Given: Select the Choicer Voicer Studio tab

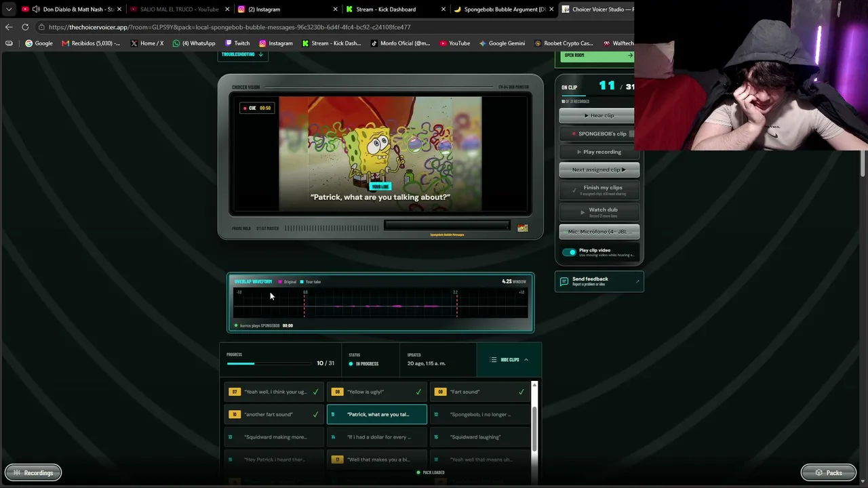Looking at the screenshot, I should click(597, 9).
